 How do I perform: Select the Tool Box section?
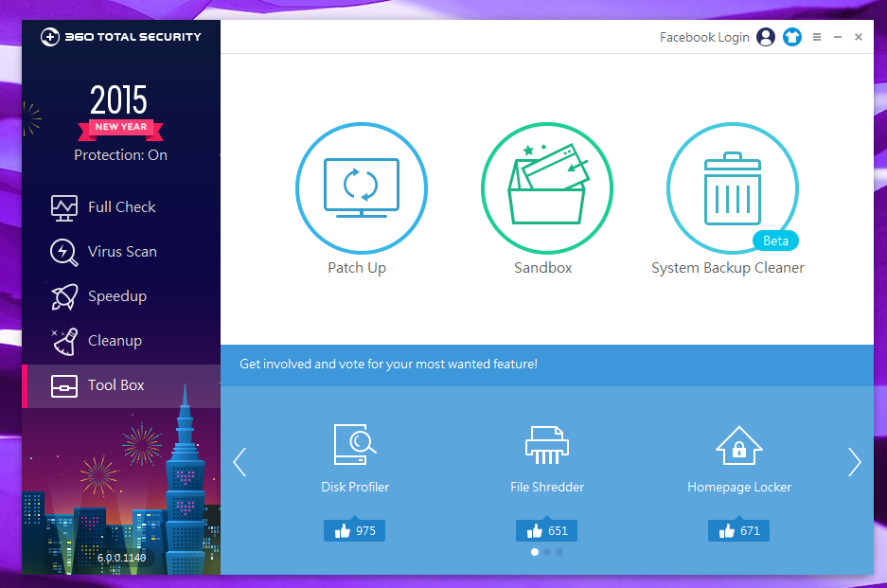click(121, 386)
